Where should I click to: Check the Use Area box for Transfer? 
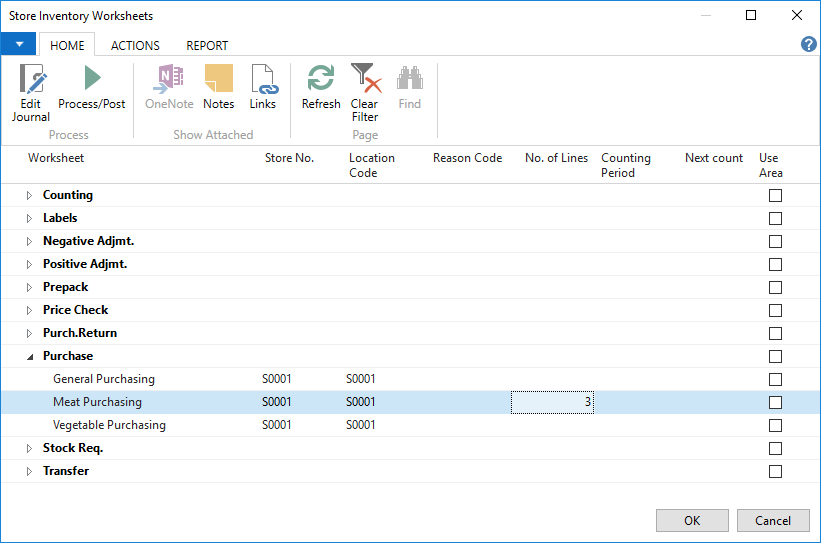775,472
